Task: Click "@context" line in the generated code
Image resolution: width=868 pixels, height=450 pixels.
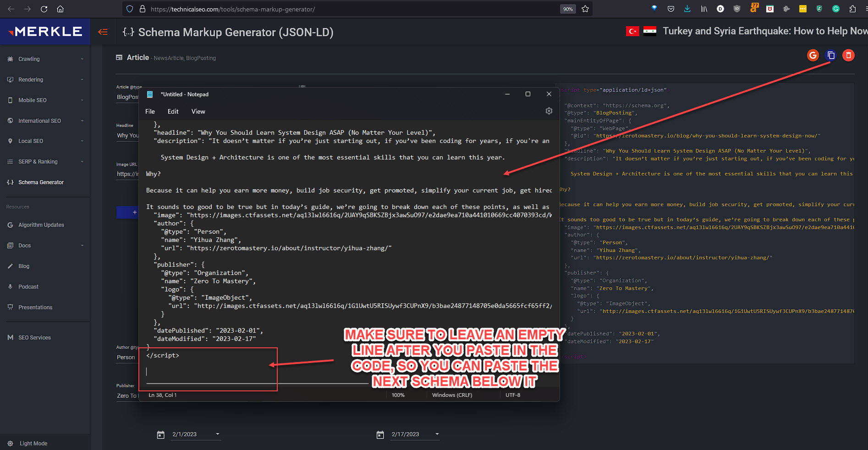Action: pyautogui.click(x=617, y=105)
